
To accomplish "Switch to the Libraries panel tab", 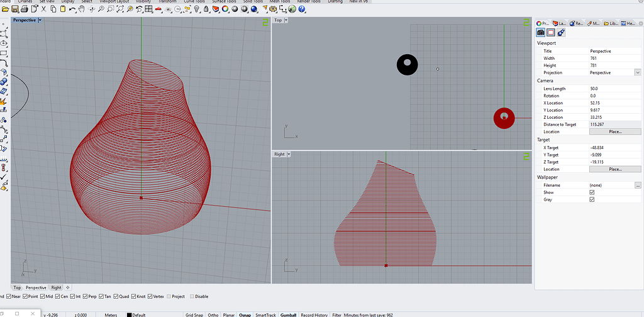I will tap(610, 23).
